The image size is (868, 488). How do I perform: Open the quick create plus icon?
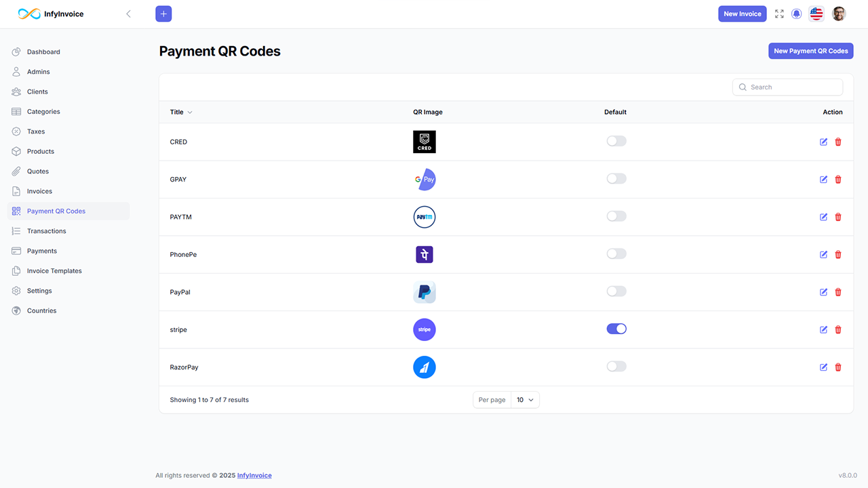[163, 14]
